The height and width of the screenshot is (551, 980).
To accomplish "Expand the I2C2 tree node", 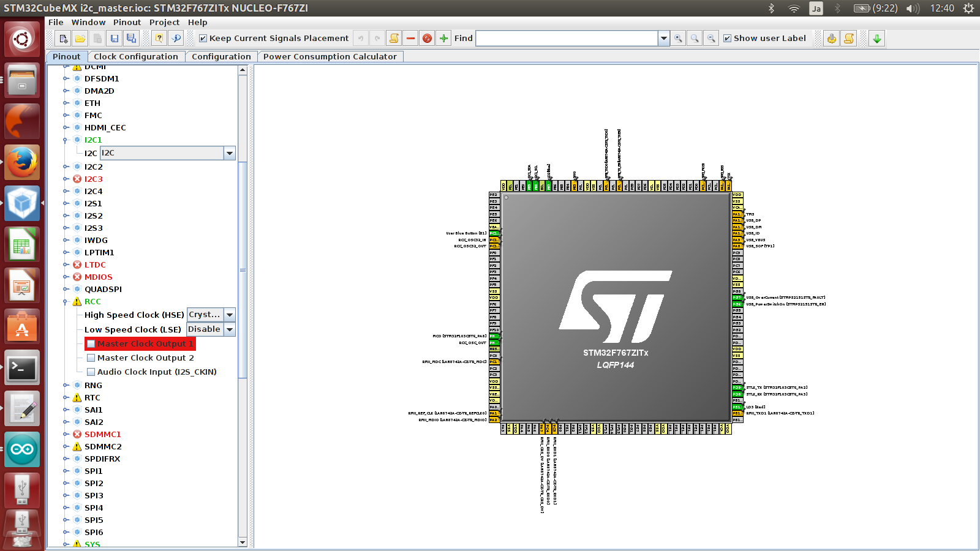I will click(x=66, y=167).
